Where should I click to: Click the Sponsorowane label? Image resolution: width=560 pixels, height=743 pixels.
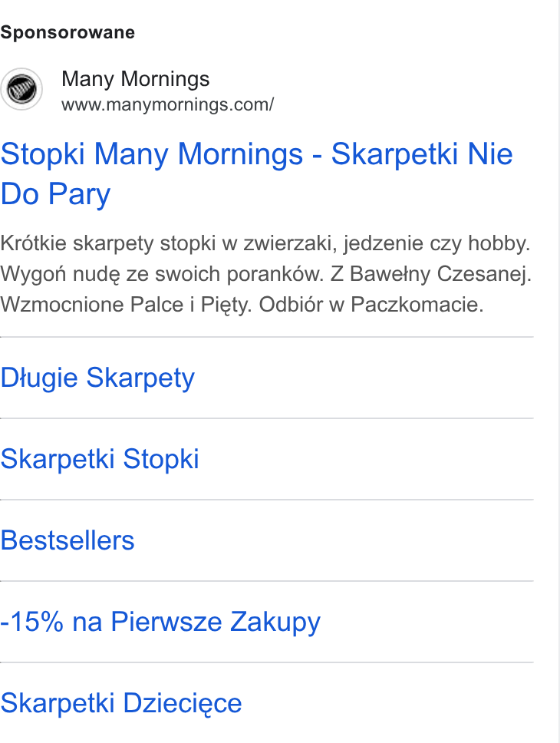click(68, 33)
